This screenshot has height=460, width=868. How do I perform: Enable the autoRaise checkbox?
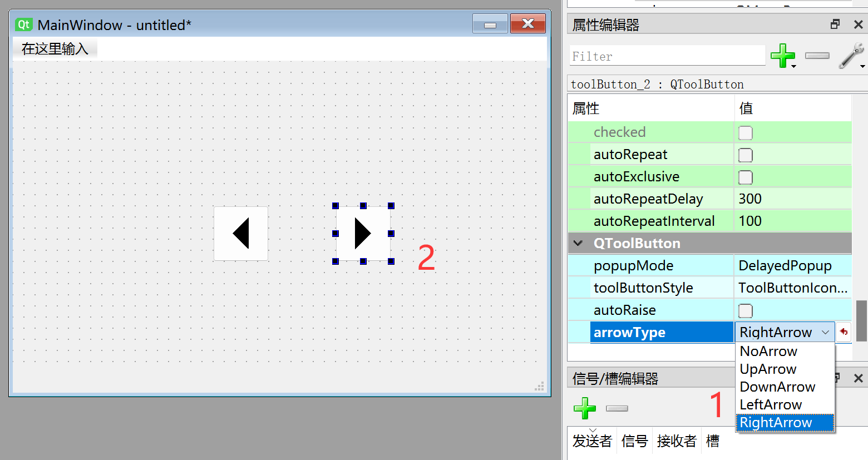(x=746, y=310)
